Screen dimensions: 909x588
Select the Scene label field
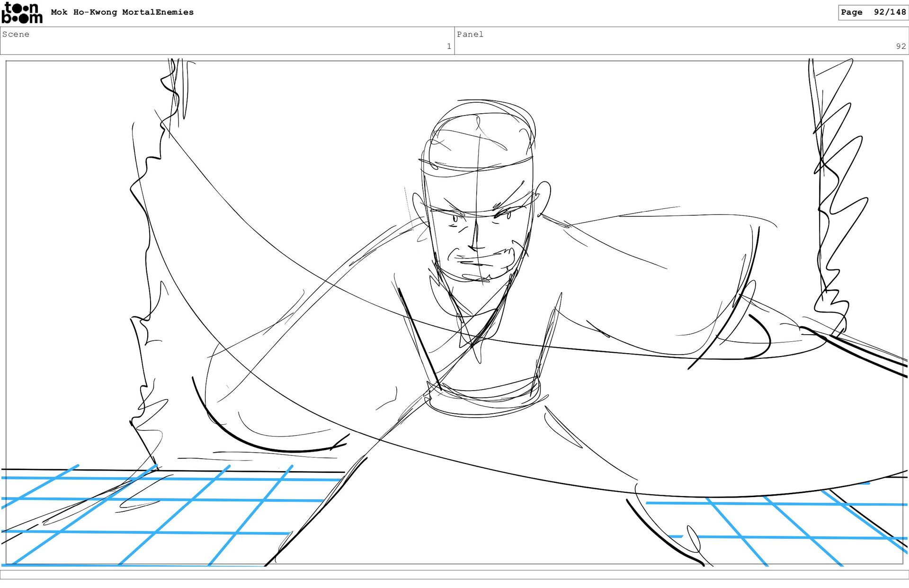point(16,34)
